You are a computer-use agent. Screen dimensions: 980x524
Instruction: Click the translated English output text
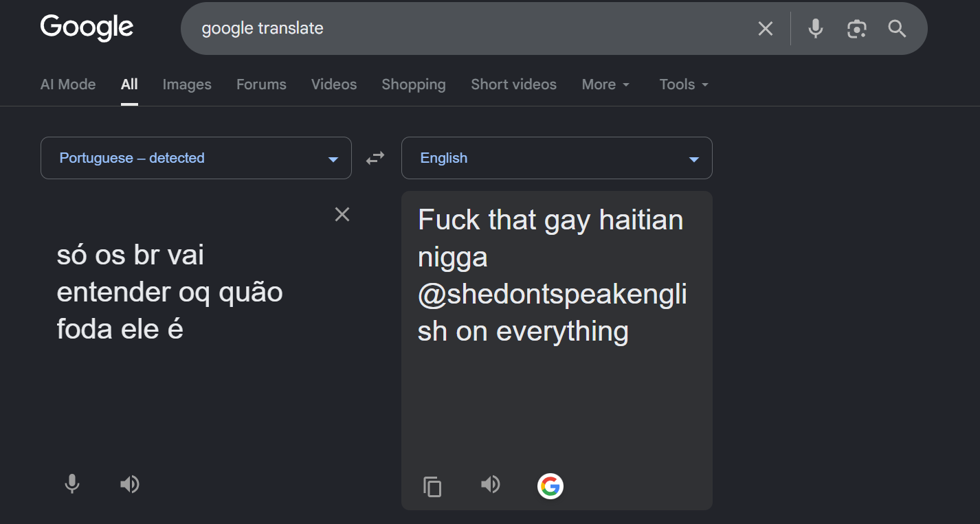(553, 276)
